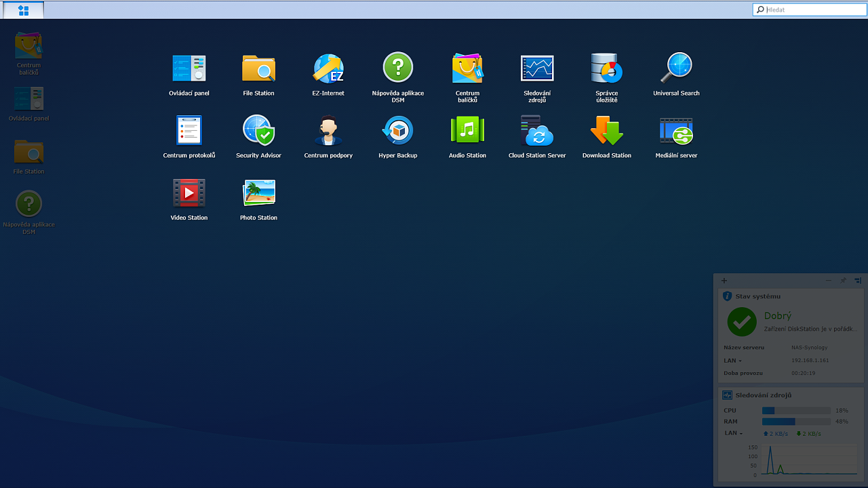Image resolution: width=868 pixels, height=488 pixels.
Task: Minimize the widget panel
Action: coord(829,281)
